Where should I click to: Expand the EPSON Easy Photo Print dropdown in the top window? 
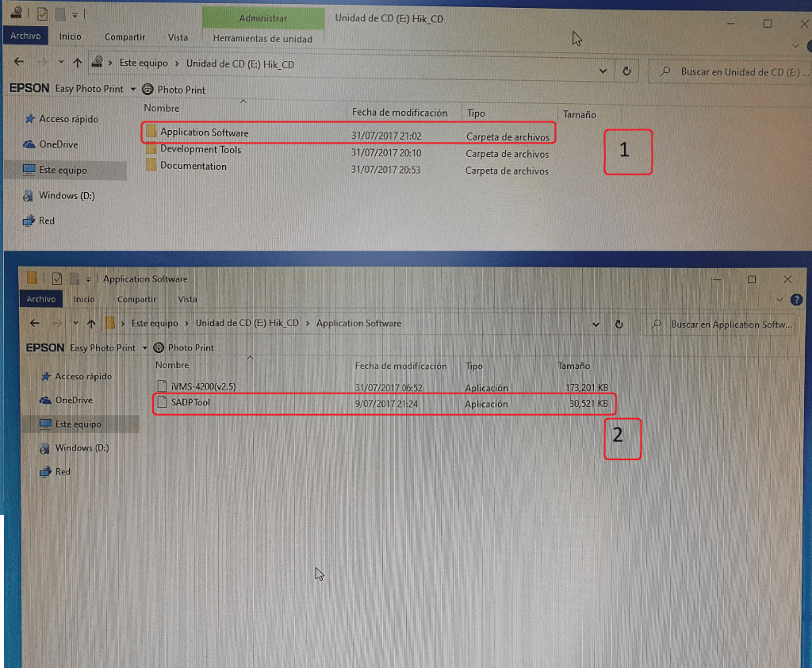pyautogui.click(x=133, y=90)
